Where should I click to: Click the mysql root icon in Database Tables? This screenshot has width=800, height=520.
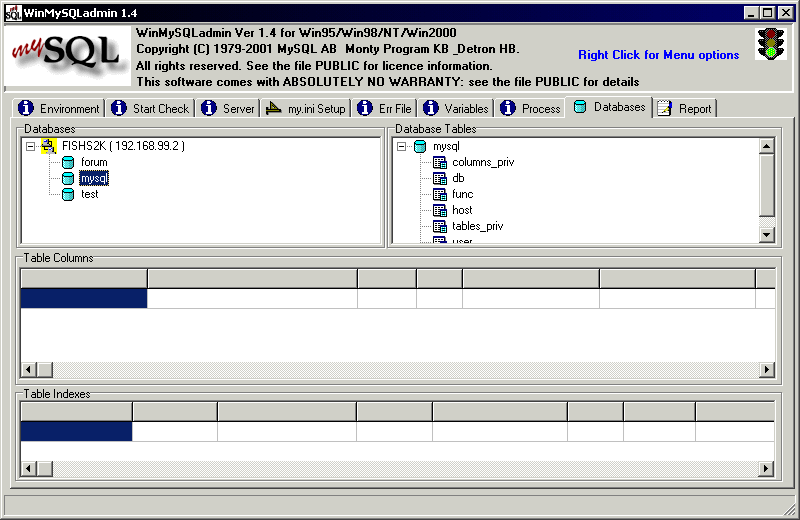420,146
